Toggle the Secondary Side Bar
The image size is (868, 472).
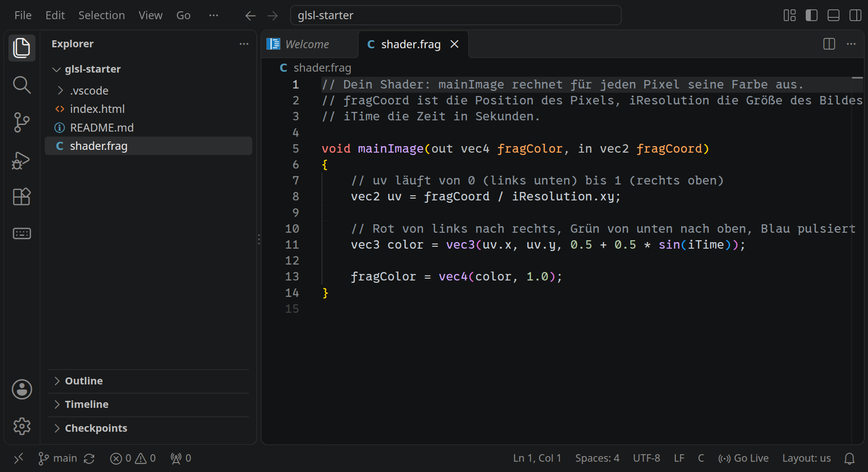click(x=855, y=15)
